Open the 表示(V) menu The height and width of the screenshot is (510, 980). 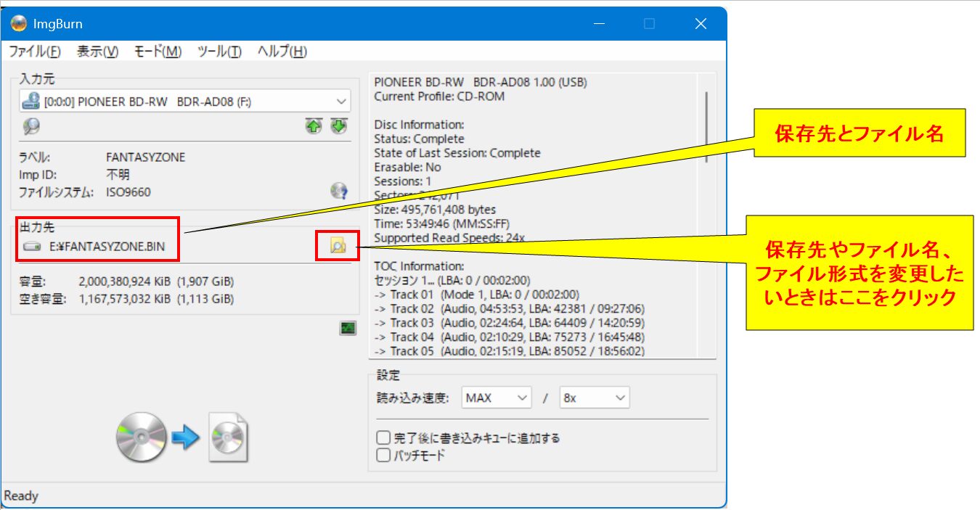[97, 52]
